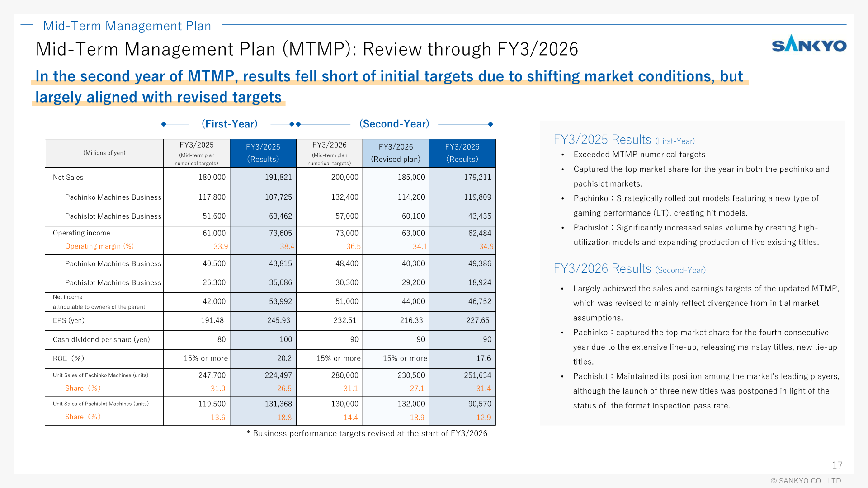Click the slide title "Mid-Term Management Plan (MTMP): Review through FY3/2026"
This screenshot has height=488, width=868.
pos(307,49)
